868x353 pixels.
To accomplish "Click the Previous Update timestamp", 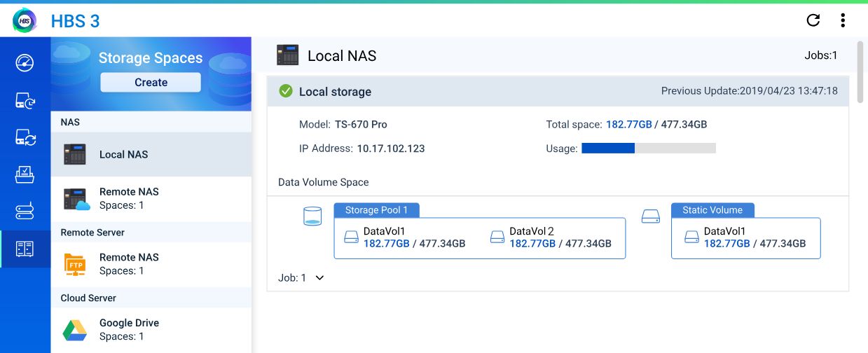I will click(x=750, y=91).
